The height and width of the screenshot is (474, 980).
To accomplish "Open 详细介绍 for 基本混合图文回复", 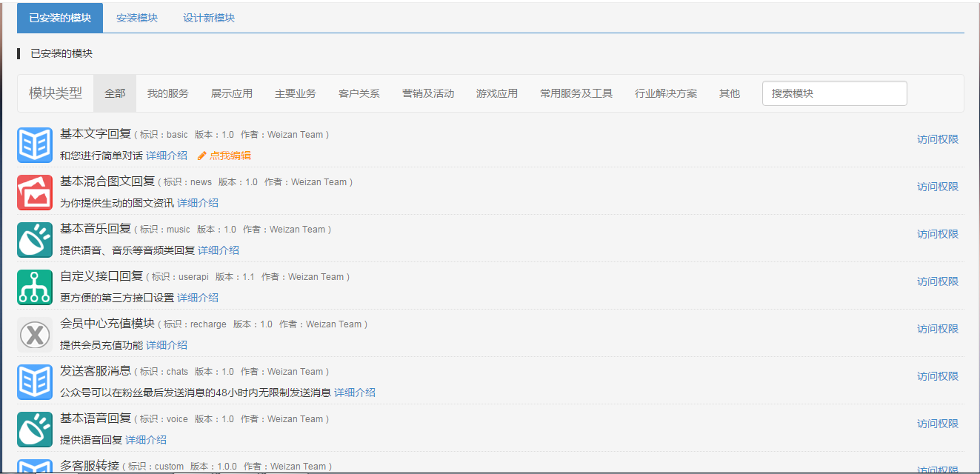I will (x=198, y=203).
